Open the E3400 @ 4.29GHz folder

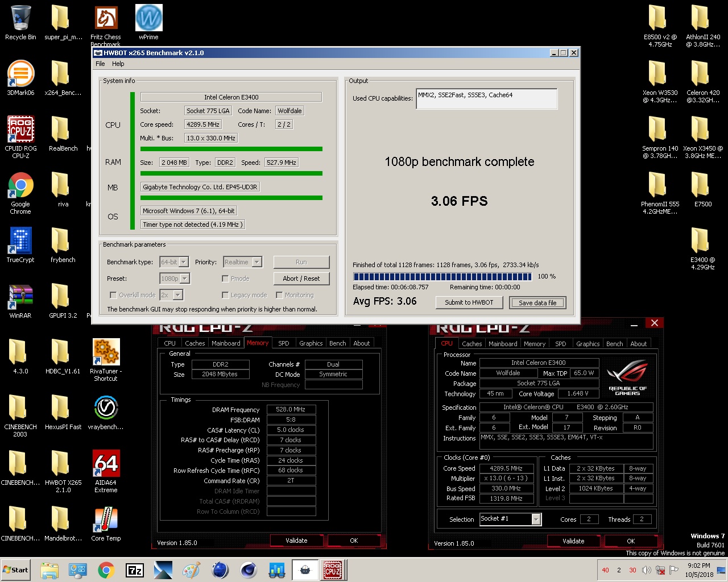coord(703,248)
